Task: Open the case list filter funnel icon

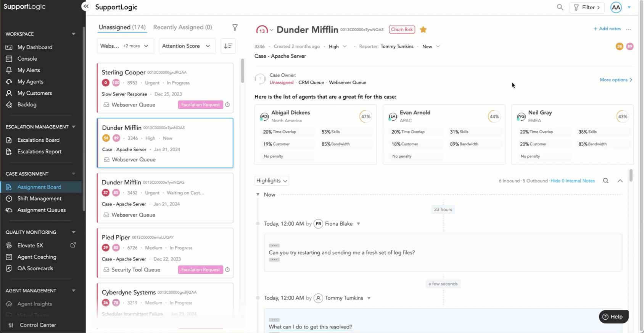Action: 235,27
